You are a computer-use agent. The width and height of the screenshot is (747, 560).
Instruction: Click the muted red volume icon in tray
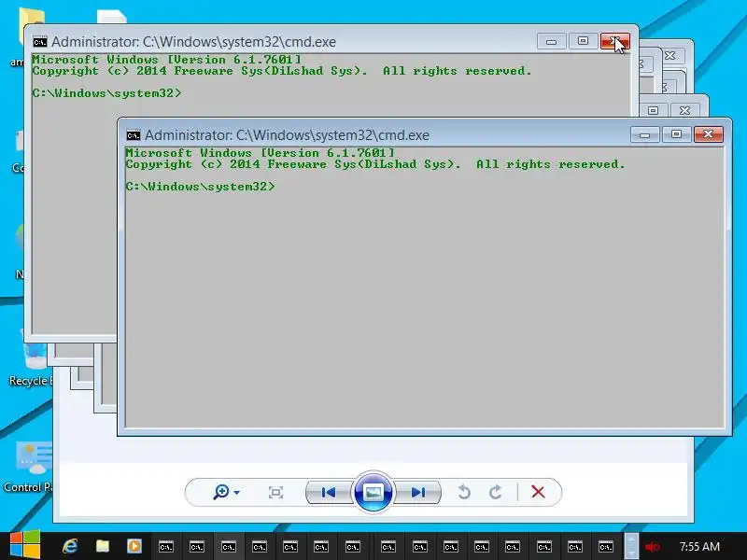point(652,547)
